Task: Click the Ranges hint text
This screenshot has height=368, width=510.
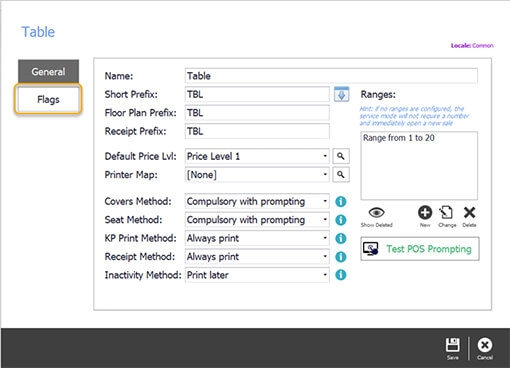Action: [x=414, y=116]
